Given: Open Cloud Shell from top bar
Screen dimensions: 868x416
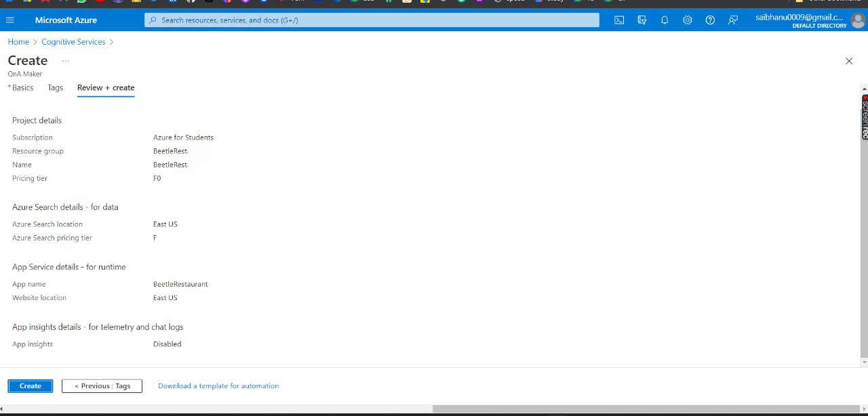Looking at the screenshot, I should click(x=619, y=20).
